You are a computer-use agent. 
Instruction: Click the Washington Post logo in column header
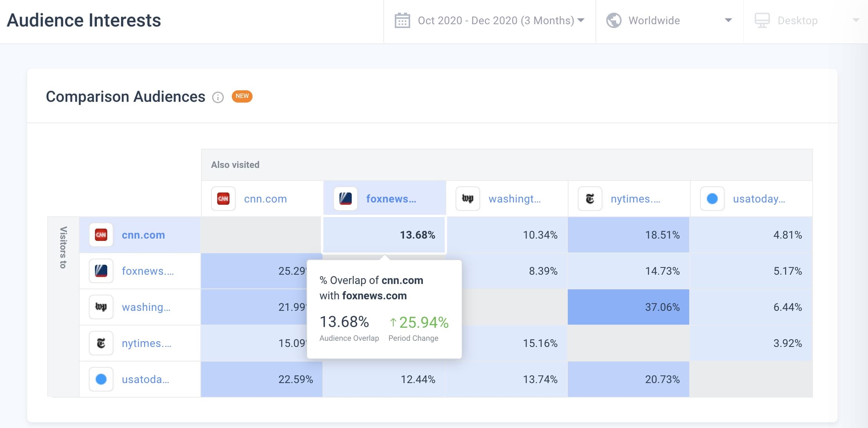coord(468,199)
